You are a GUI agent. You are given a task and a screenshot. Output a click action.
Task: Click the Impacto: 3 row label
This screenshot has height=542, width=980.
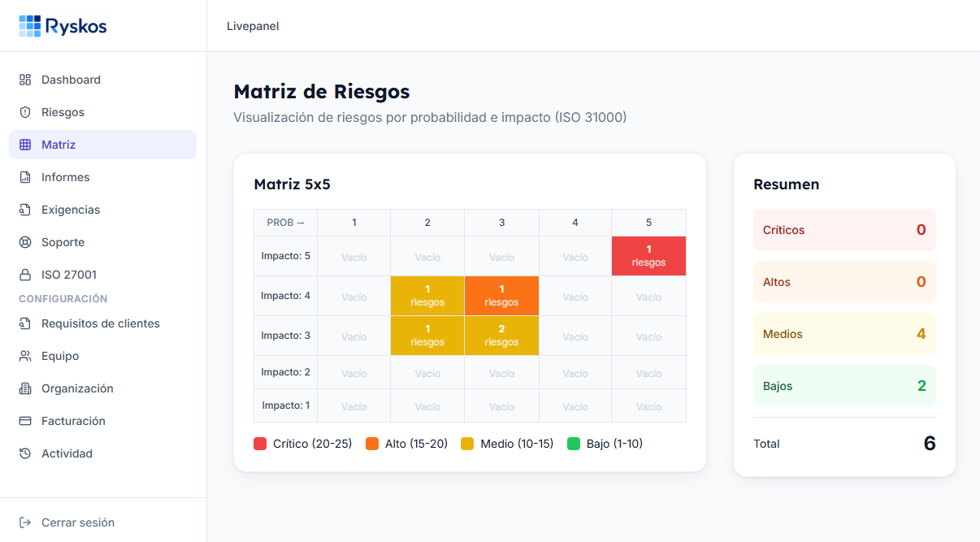point(285,336)
